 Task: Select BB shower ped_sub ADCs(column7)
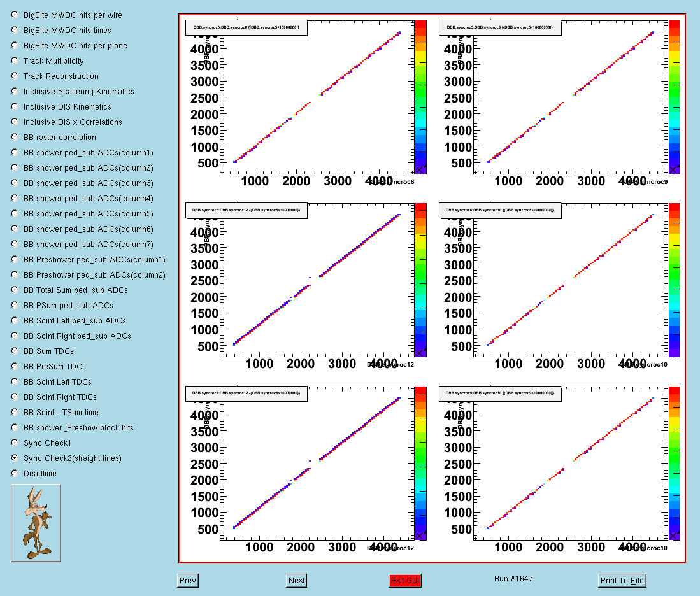click(x=15, y=244)
